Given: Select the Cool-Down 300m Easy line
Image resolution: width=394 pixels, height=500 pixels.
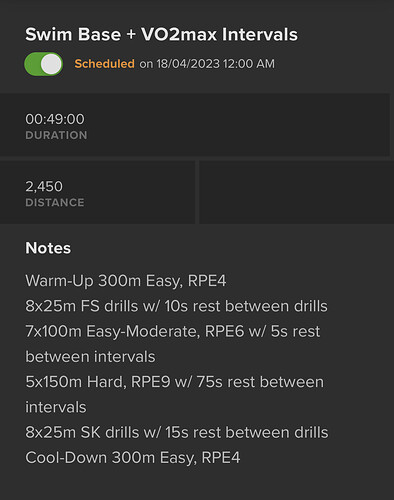Looking at the screenshot, I should tap(133, 458).
